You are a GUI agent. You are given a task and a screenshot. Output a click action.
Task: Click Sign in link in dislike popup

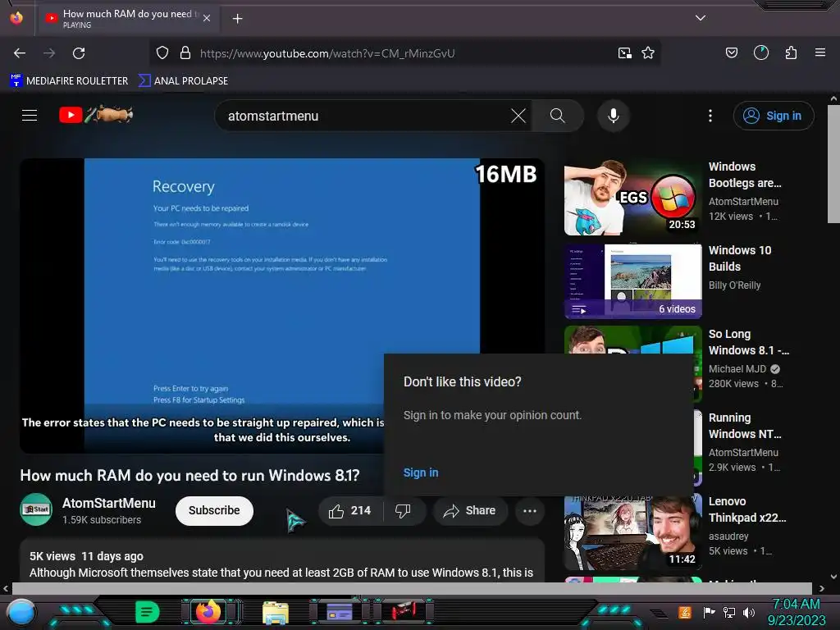421,472
